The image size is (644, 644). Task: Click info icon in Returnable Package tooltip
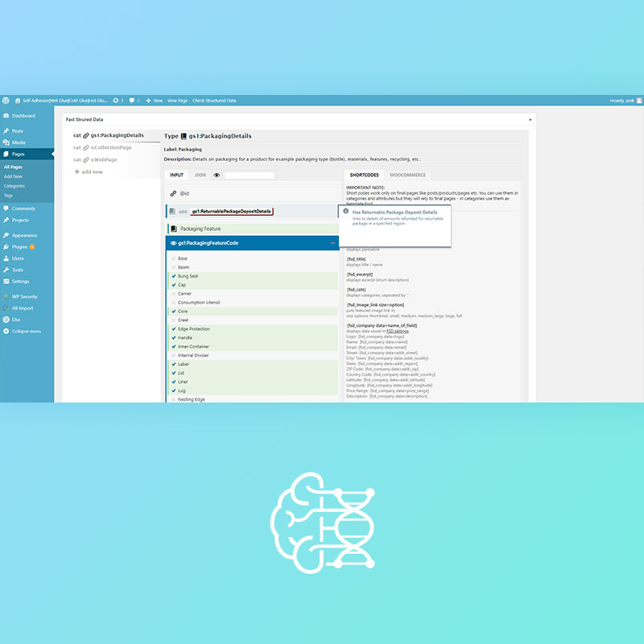click(346, 211)
